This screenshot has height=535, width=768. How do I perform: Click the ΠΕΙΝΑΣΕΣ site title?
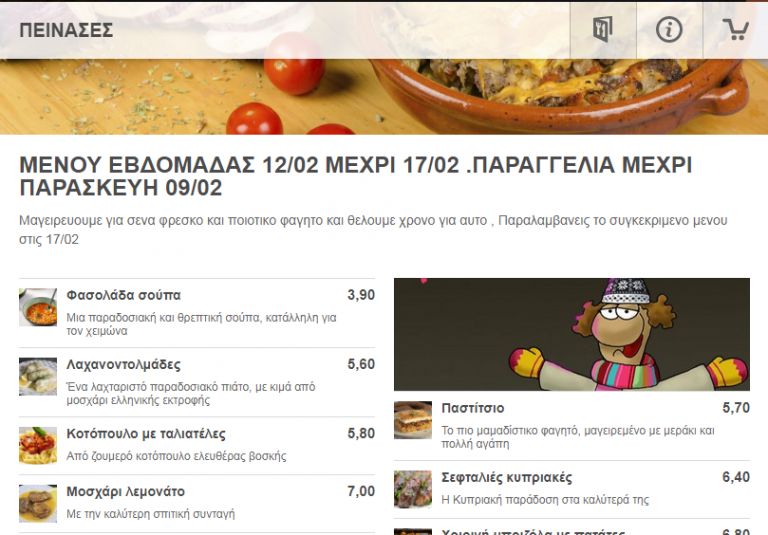pyautogui.click(x=66, y=30)
